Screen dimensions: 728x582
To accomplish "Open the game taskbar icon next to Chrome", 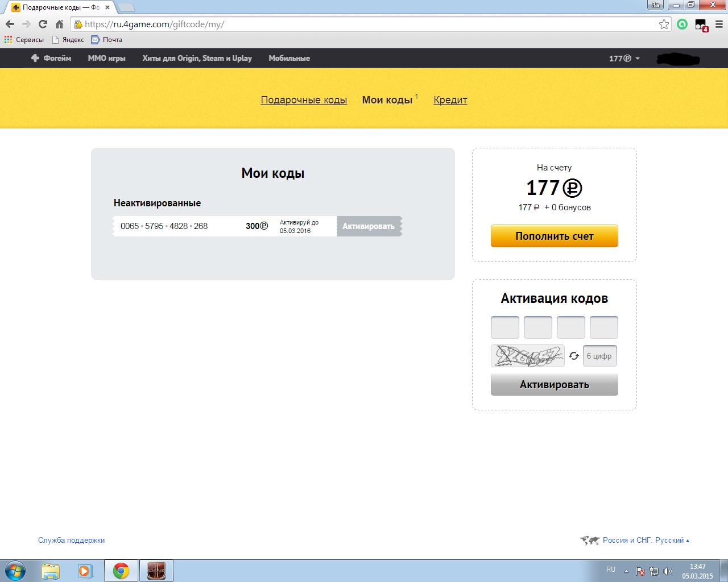I will (x=156, y=571).
